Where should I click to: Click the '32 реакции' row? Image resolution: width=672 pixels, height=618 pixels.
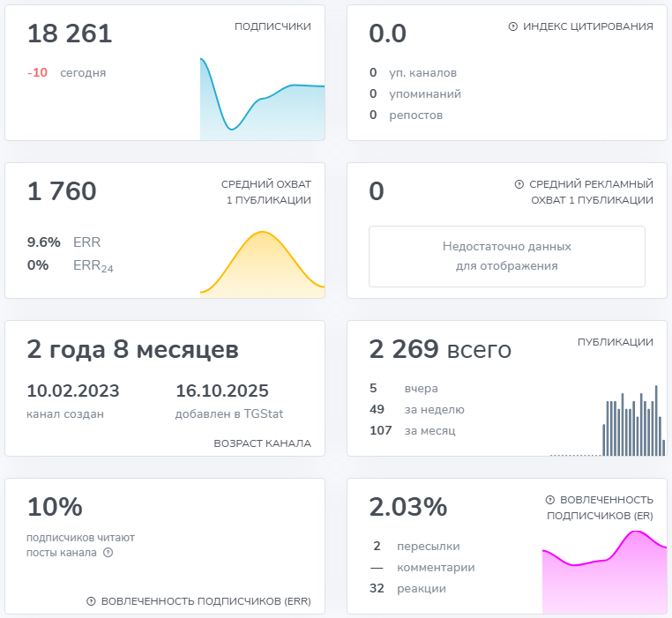(x=408, y=589)
